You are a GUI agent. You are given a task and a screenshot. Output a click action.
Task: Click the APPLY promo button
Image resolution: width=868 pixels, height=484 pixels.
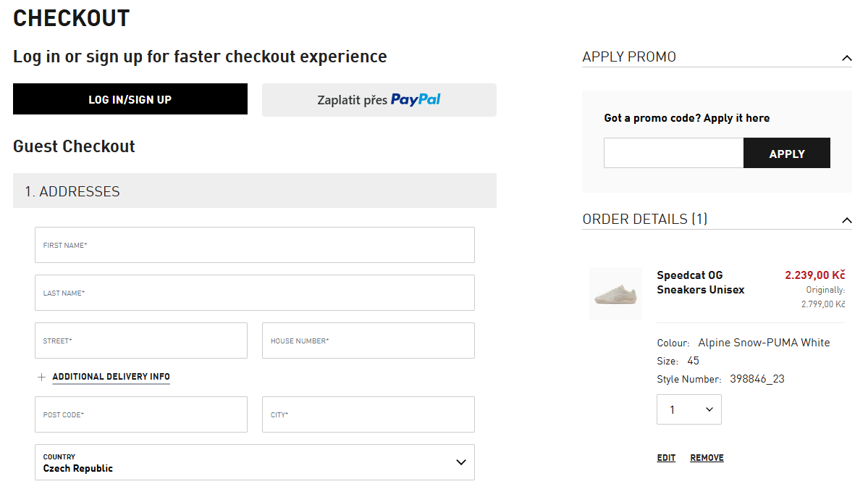point(786,154)
